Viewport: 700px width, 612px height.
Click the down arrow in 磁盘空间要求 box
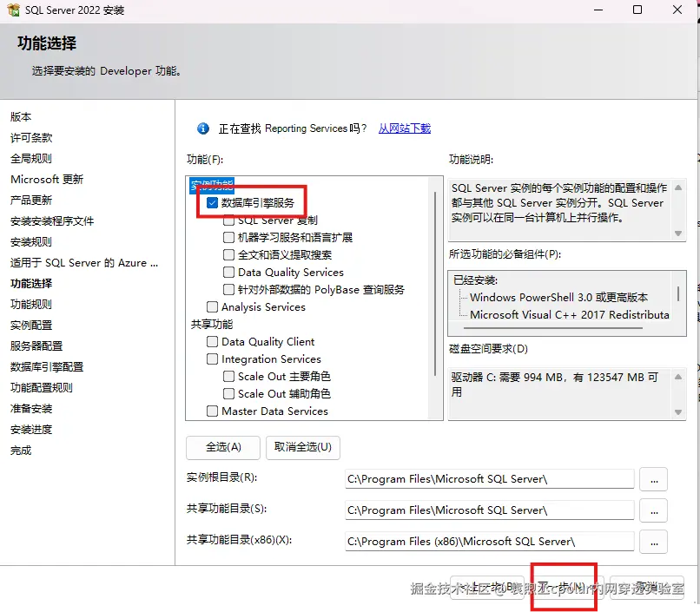pyautogui.click(x=678, y=412)
